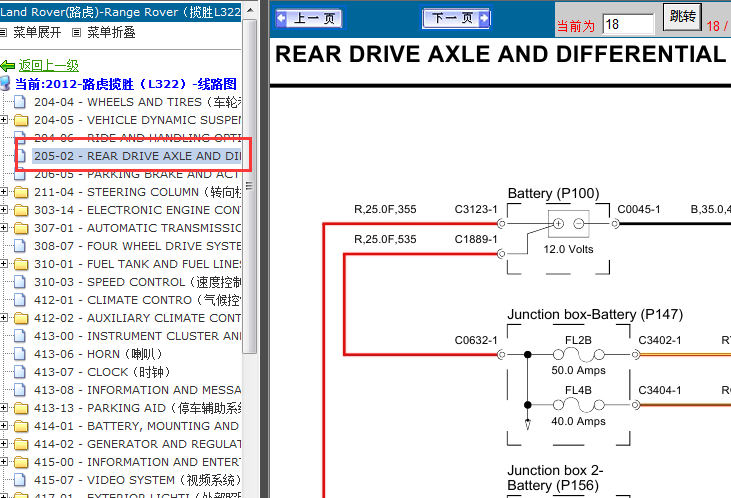Open 413-08 INFORMATION AND MESSAGE document
731x498 pixels.
[138, 390]
